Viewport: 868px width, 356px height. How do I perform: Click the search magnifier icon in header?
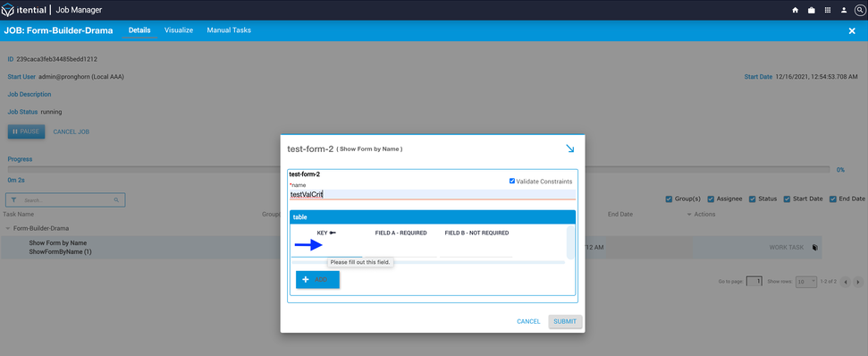coord(859,10)
